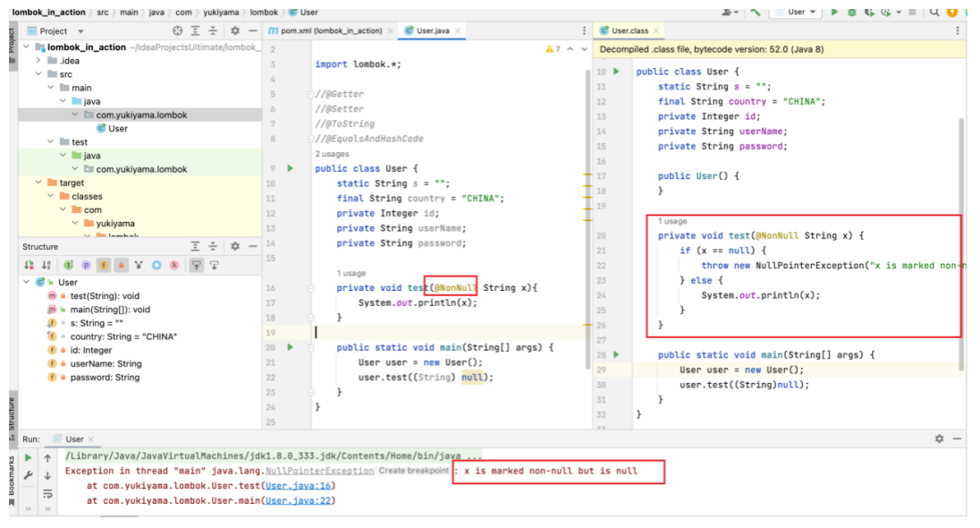The image size is (980, 528).
Task: Toggle Autoscroll to Source in Structure
Action: click(196, 265)
